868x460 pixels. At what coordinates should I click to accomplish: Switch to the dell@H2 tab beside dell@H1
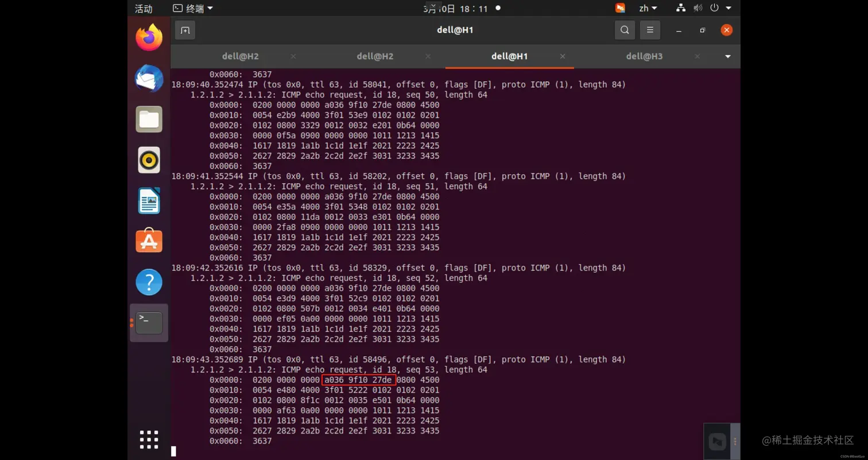pyautogui.click(x=375, y=56)
